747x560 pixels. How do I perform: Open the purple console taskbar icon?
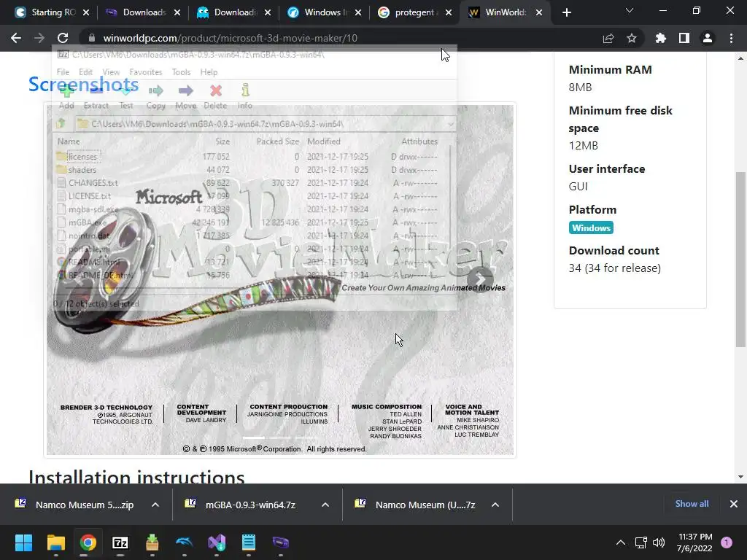click(281, 542)
